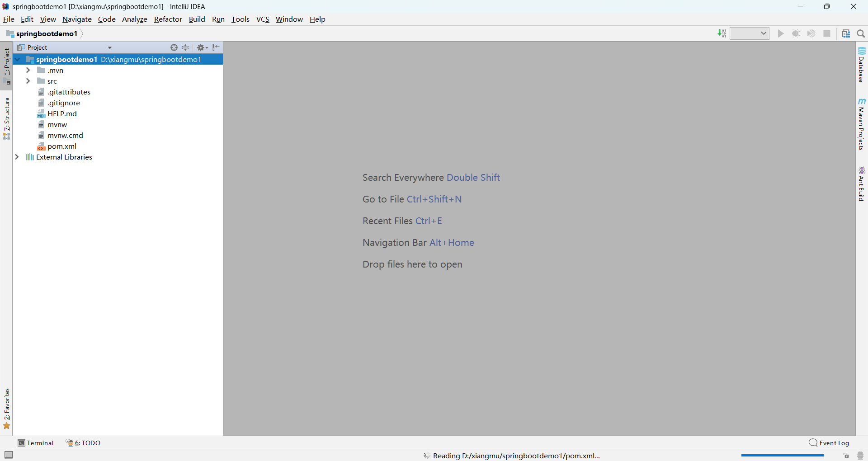Collapse the springbootdemo1 root node
This screenshot has width=868, height=461.
click(18, 59)
